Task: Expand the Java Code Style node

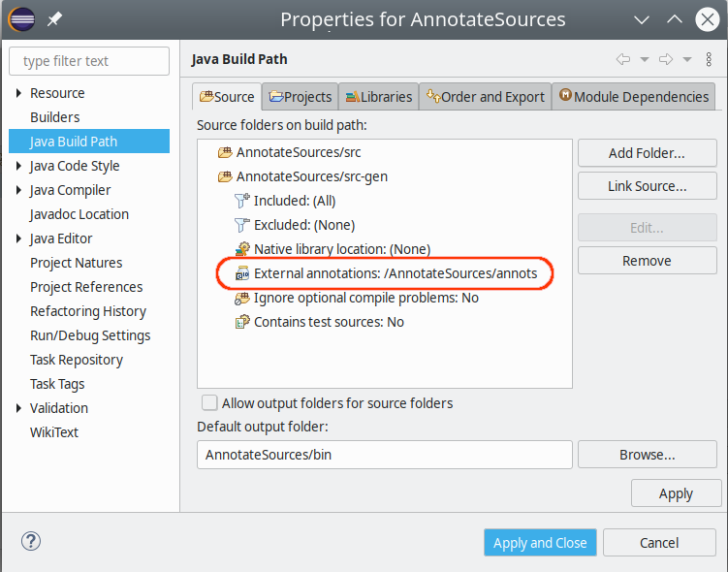Action: click(18, 166)
